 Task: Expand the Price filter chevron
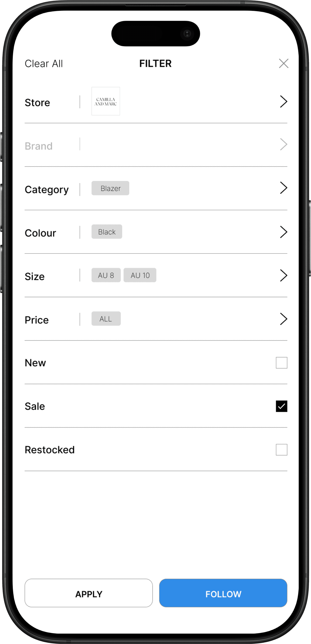coord(283,319)
